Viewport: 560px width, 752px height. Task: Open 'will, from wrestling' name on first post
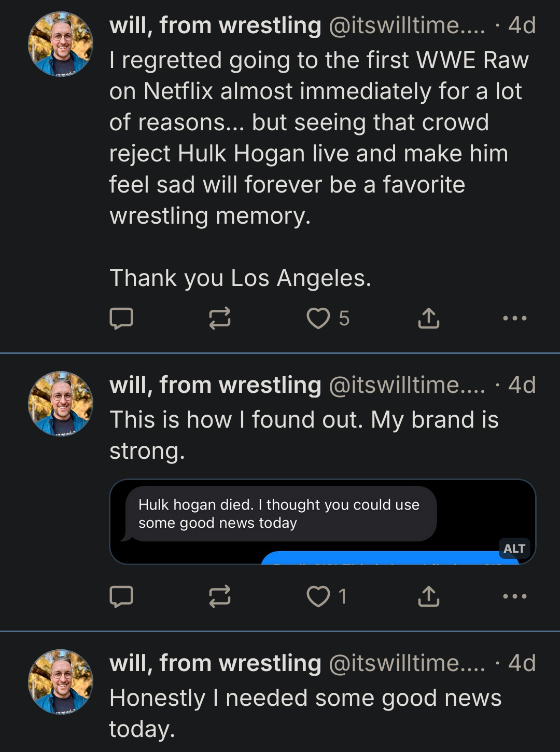[215, 25]
